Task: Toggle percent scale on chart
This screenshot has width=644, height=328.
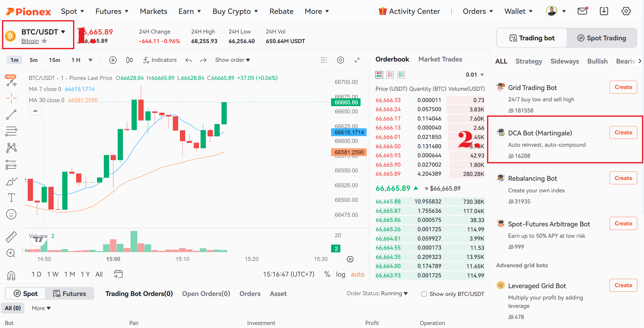Action: [327, 274]
